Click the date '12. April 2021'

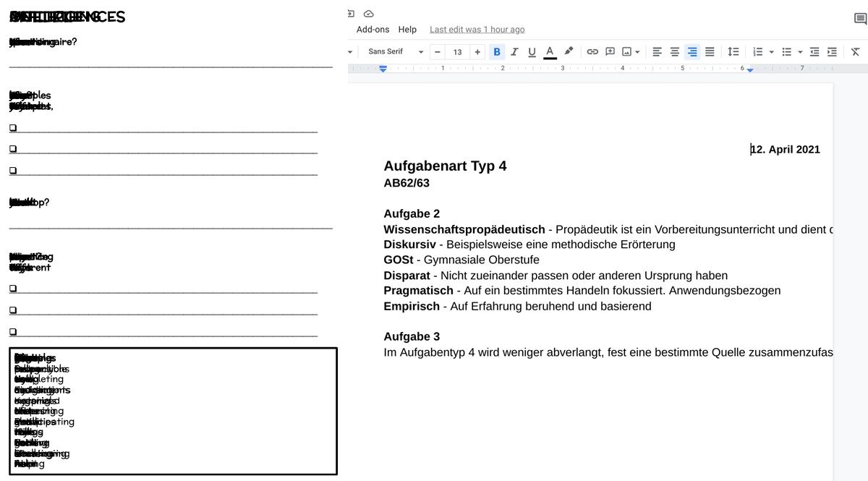pos(786,150)
